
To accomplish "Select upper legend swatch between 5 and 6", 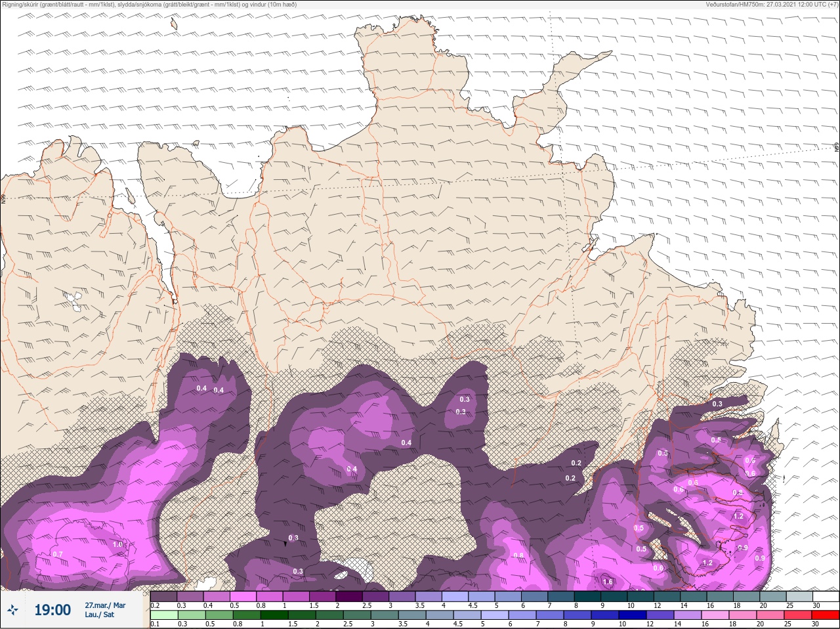I will pyautogui.click(x=508, y=596).
